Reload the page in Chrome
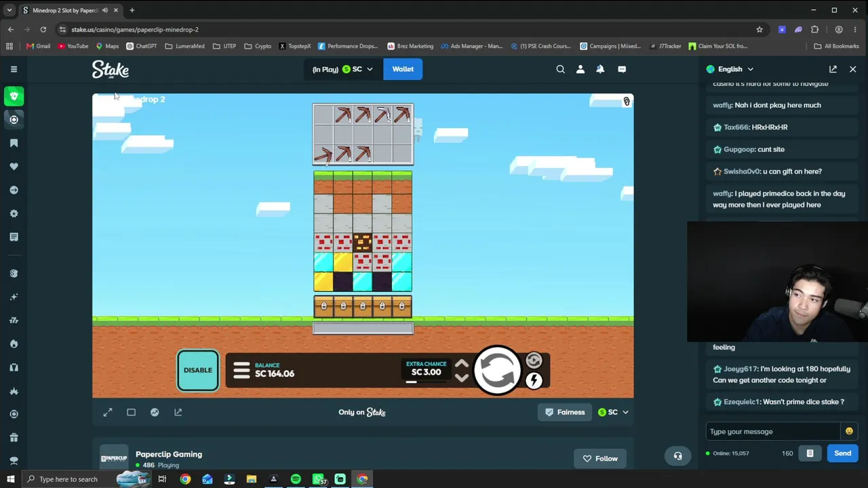 pos(43,30)
